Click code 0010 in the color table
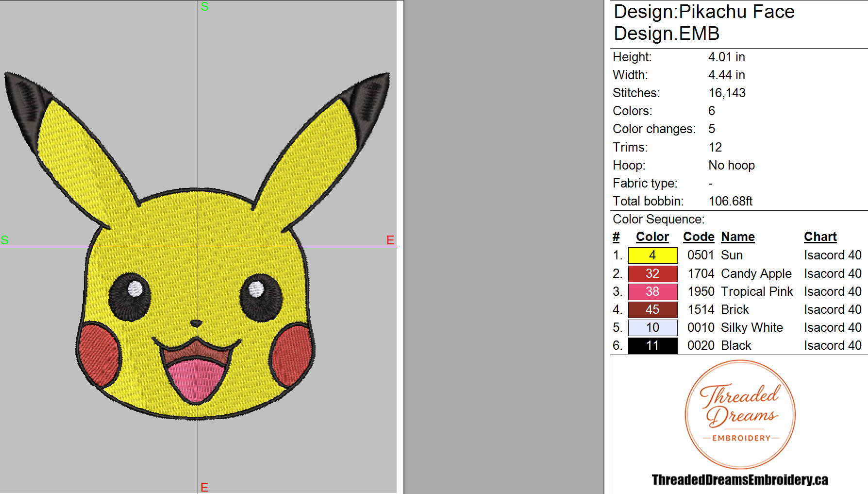This screenshot has height=494, width=868. (701, 327)
